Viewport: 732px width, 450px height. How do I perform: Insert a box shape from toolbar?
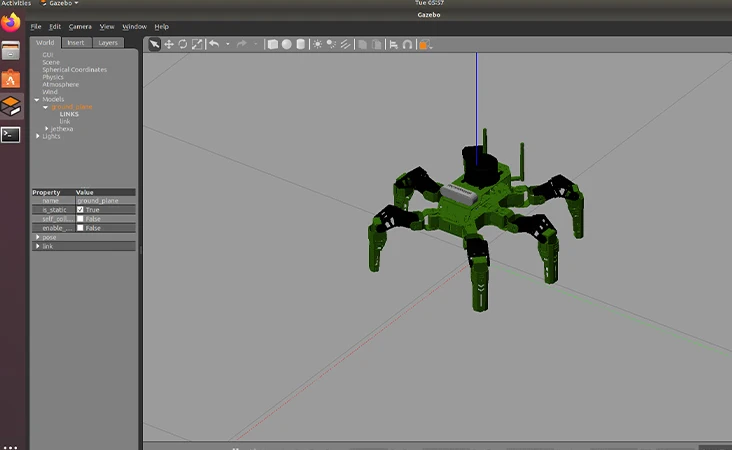272,44
